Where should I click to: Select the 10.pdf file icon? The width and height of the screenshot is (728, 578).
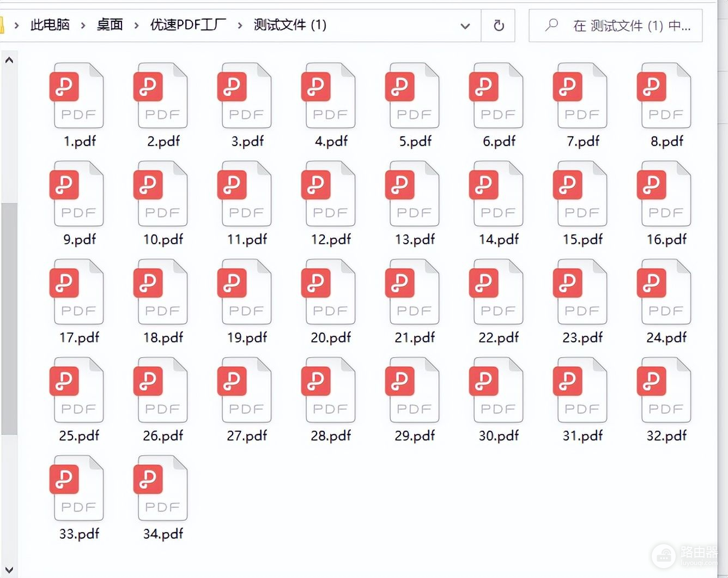[161, 194]
